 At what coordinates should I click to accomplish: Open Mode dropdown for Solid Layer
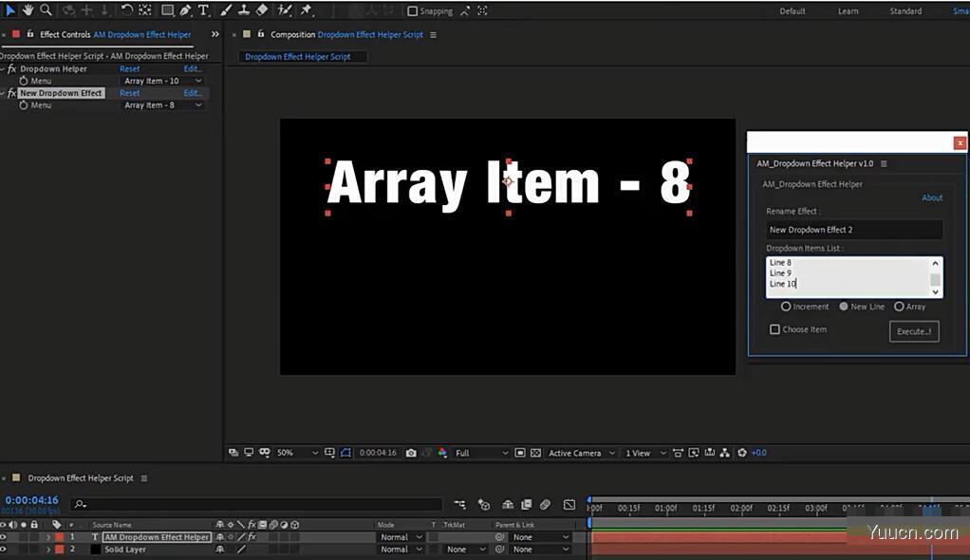pos(401,549)
